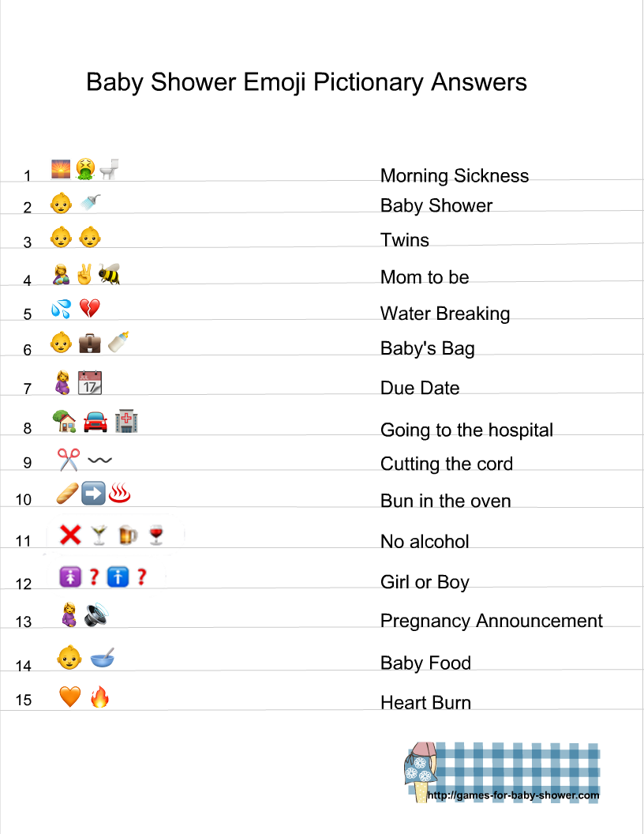Click the fire emoji
Viewport: 644px width, 834px height.
pos(99,697)
